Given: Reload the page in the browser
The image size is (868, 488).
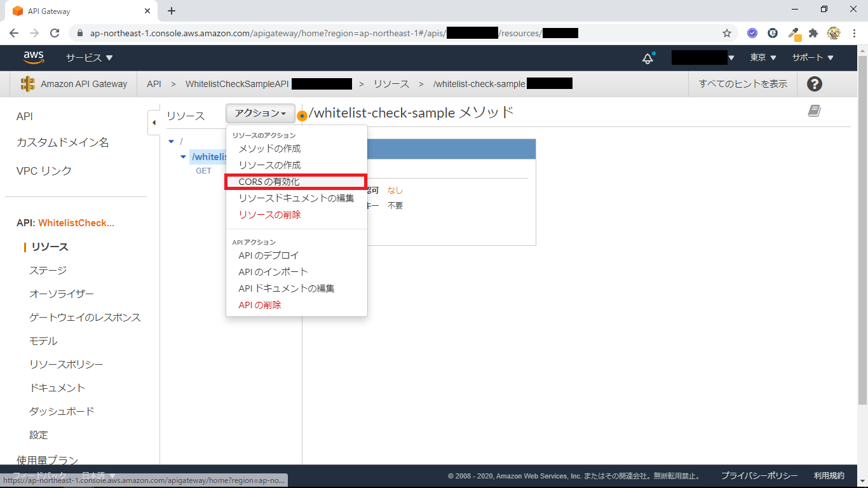Looking at the screenshot, I should coord(55,33).
